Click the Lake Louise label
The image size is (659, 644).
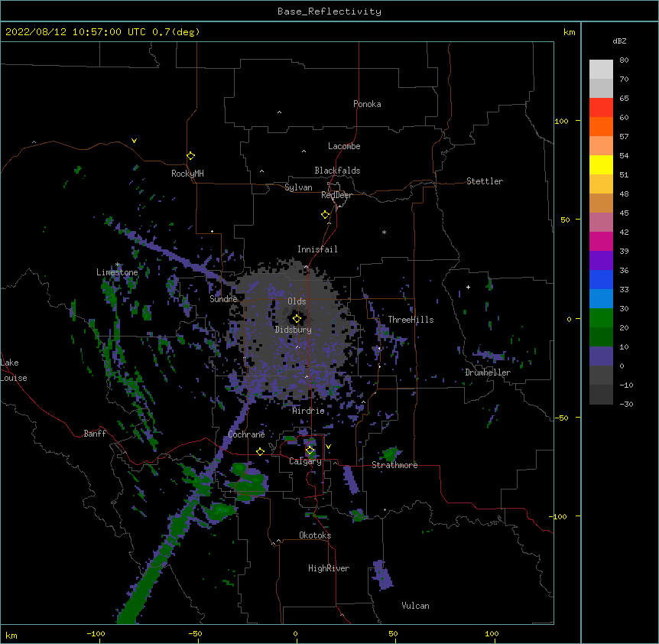14,370
